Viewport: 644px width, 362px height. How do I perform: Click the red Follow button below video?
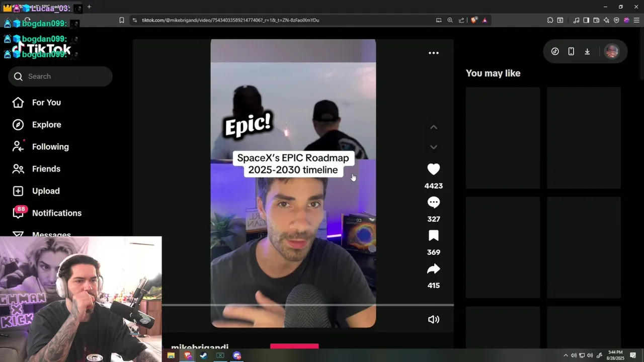tap(294, 346)
